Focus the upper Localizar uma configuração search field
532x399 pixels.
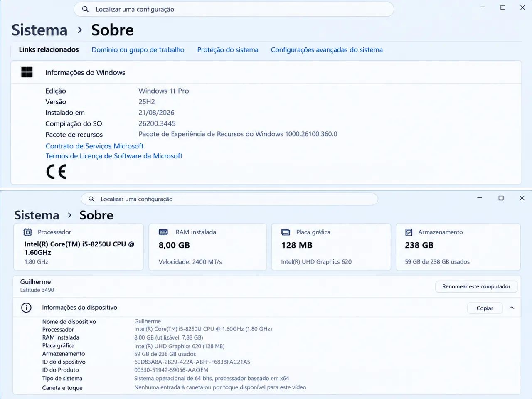coord(234,9)
